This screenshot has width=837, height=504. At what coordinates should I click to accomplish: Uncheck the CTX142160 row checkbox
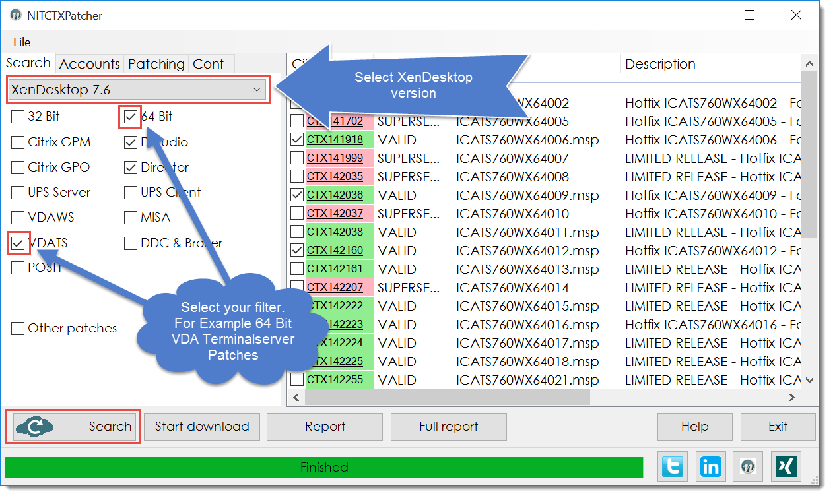tap(297, 251)
